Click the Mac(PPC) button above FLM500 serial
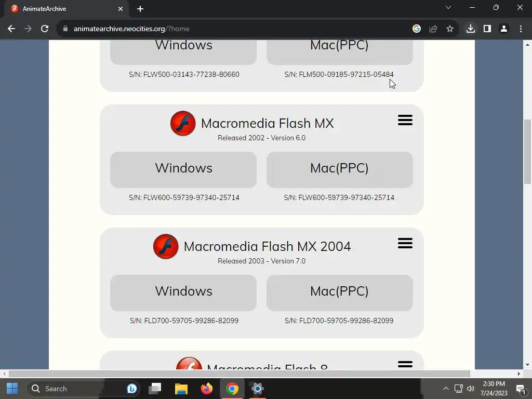Screen dimensions: 532x399 (x=340, y=52)
